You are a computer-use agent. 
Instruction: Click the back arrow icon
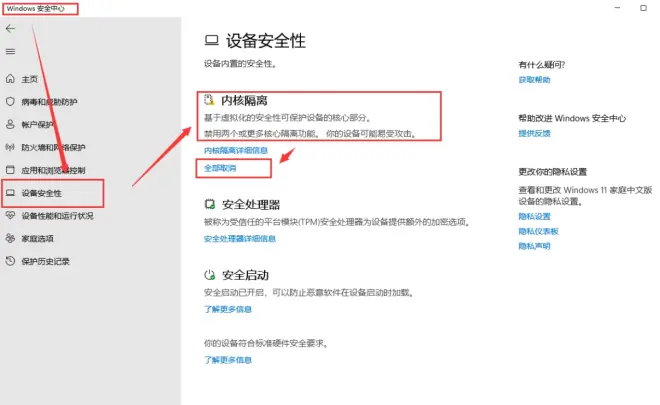click(x=10, y=29)
